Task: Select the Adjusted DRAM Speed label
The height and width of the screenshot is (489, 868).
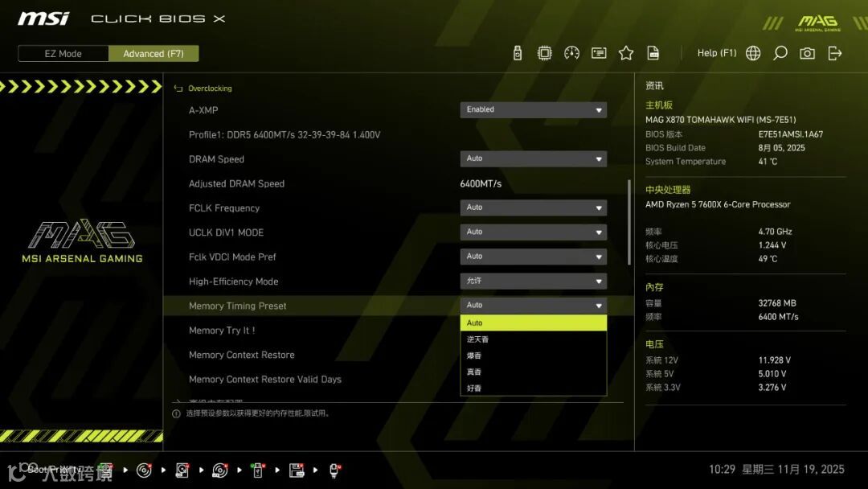Action: click(x=236, y=183)
